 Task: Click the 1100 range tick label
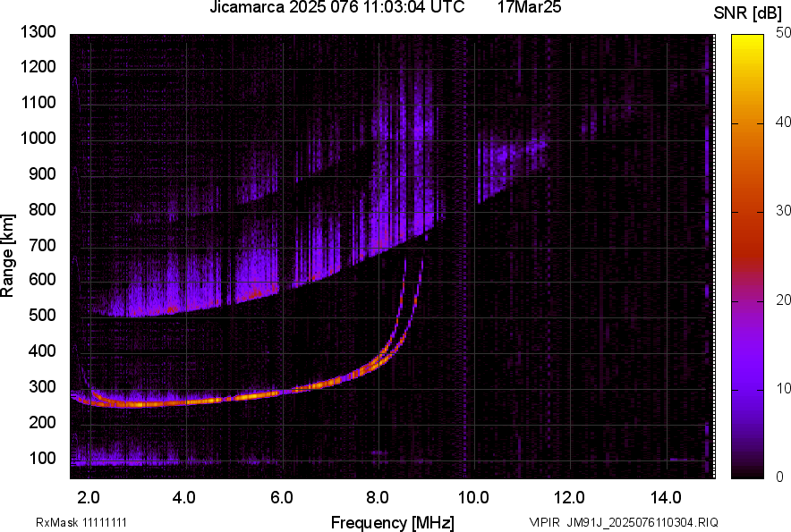click(x=38, y=102)
